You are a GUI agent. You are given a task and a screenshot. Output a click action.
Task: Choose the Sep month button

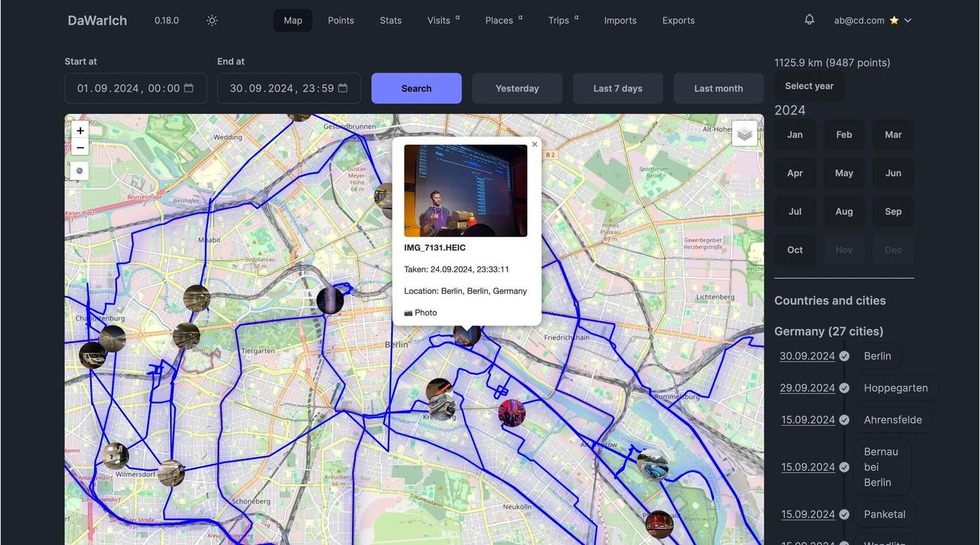(x=892, y=211)
